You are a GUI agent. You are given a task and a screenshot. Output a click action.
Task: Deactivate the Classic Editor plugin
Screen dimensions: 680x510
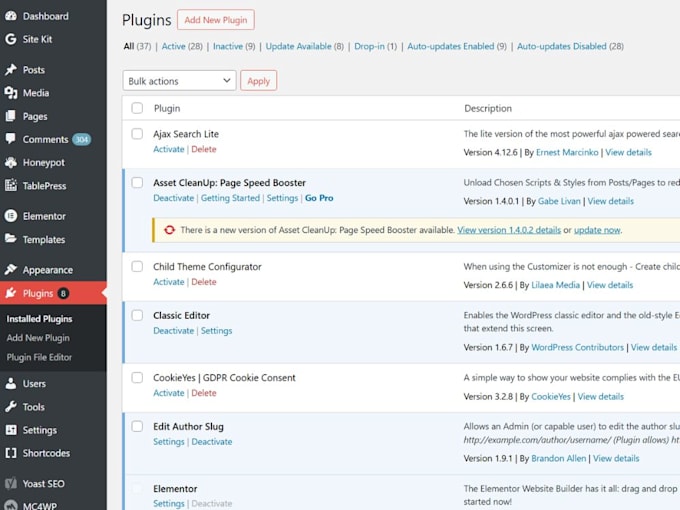tap(173, 331)
